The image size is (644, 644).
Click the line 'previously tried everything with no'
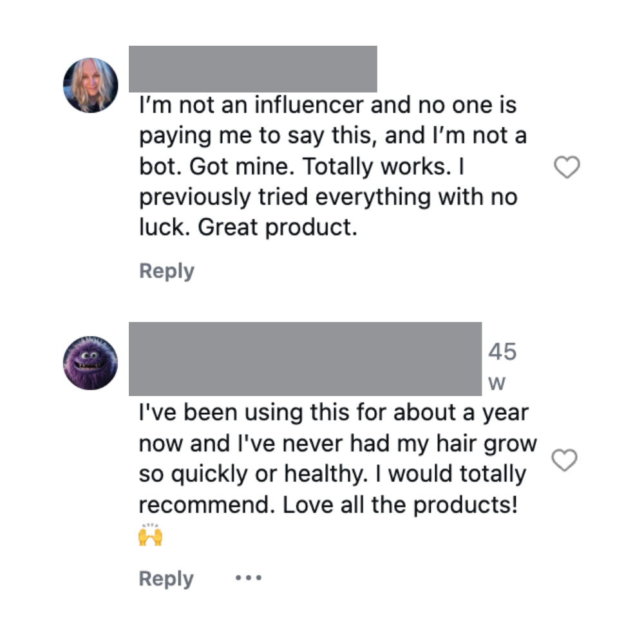coord(328,198)
